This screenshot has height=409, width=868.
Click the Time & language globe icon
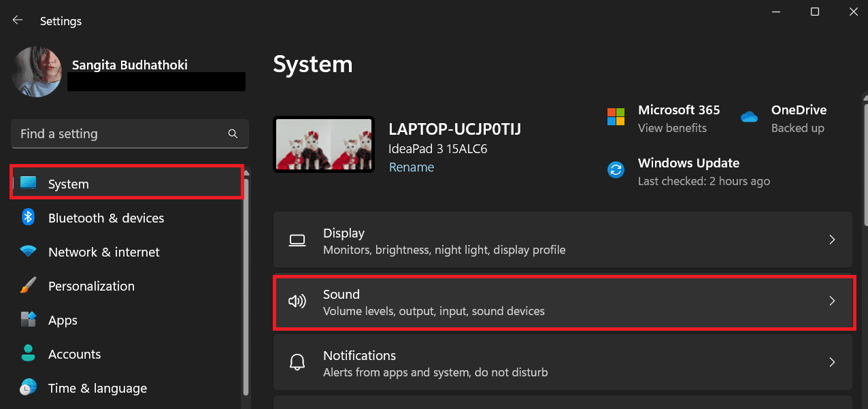[28, 388]
